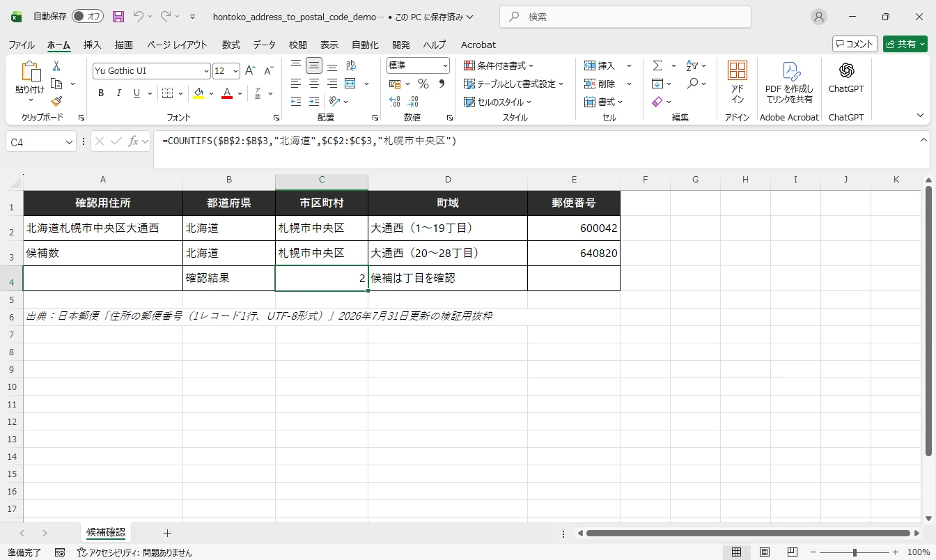
Task: Switch to Page Break Preview view
Action: pyautogui.click(x=793, y=552)
